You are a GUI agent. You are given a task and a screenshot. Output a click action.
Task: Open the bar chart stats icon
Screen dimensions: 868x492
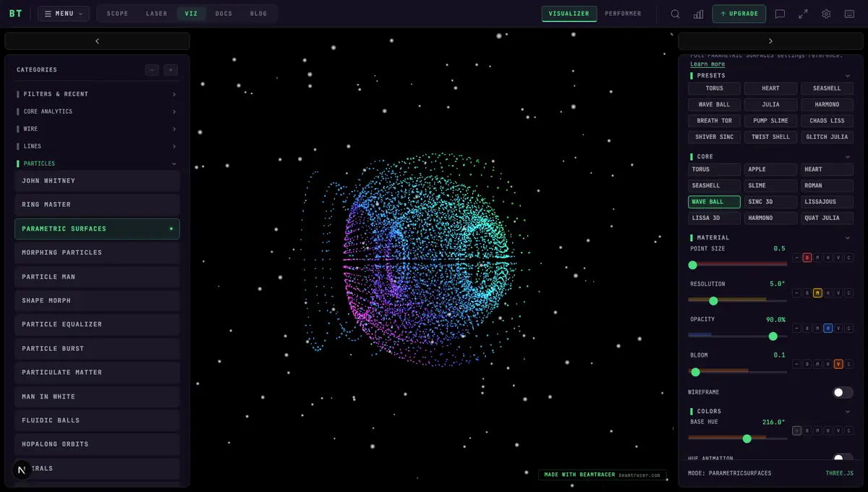tap(698, 14)
